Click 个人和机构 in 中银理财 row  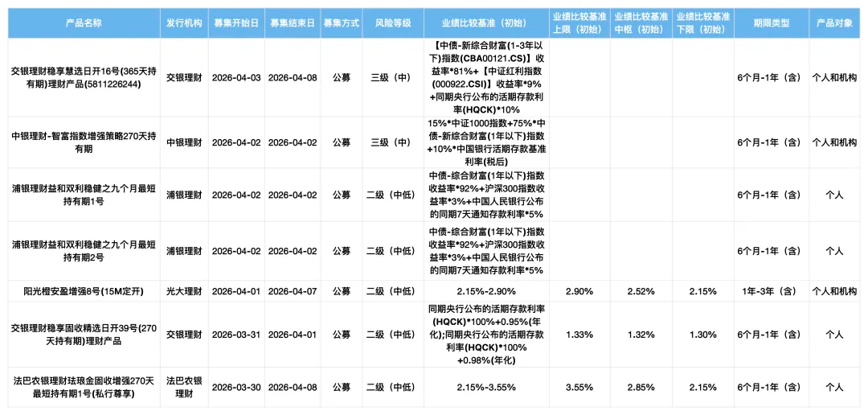click(834, 142)
